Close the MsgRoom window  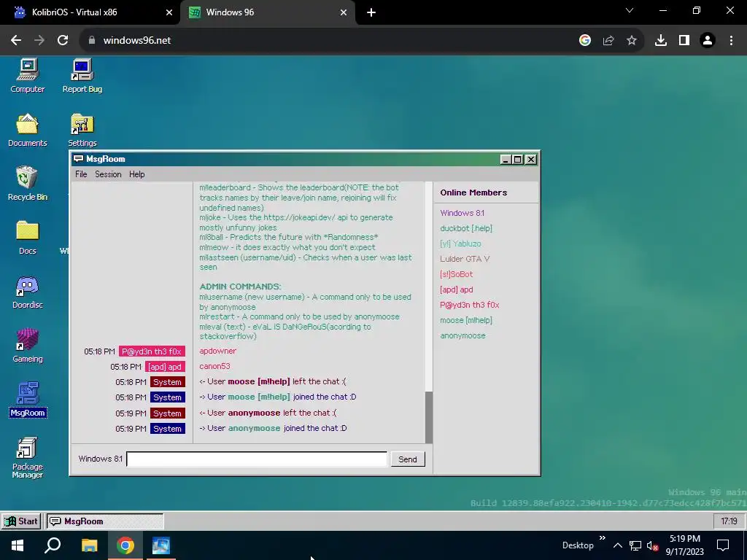[x=531, y=160]
